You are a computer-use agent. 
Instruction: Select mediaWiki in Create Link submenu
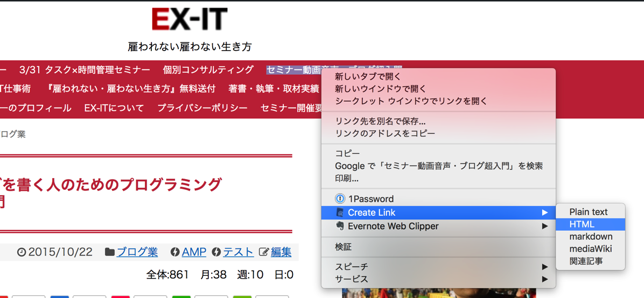click(590, 249)
